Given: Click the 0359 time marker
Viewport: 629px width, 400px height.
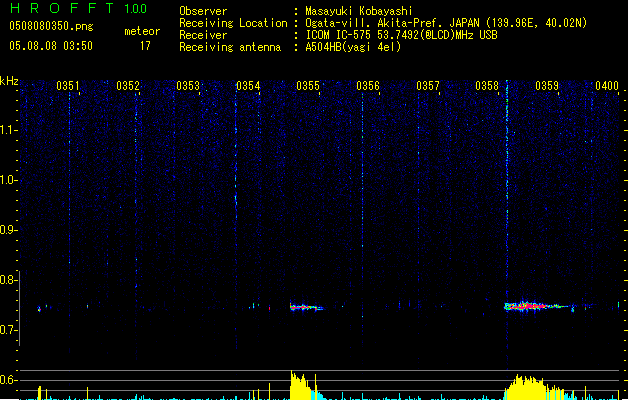Looking at the screenshot, I should click(x=547, y=86).
